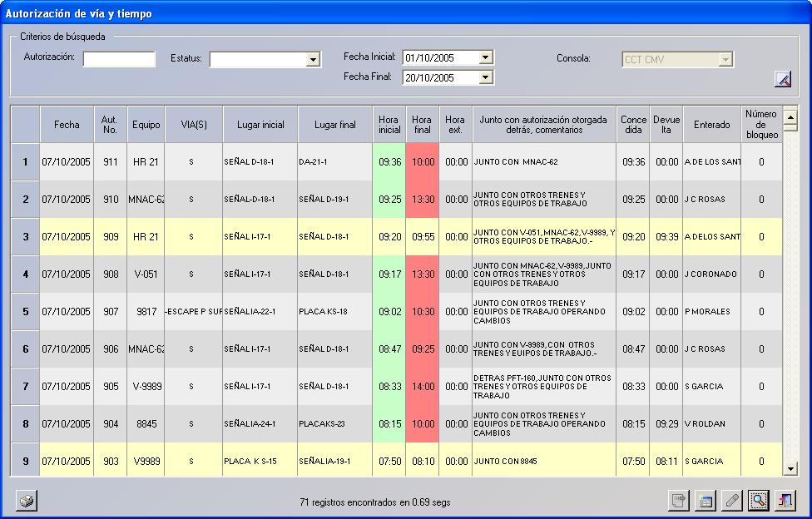Click the Hora final column header

(422, 124)
